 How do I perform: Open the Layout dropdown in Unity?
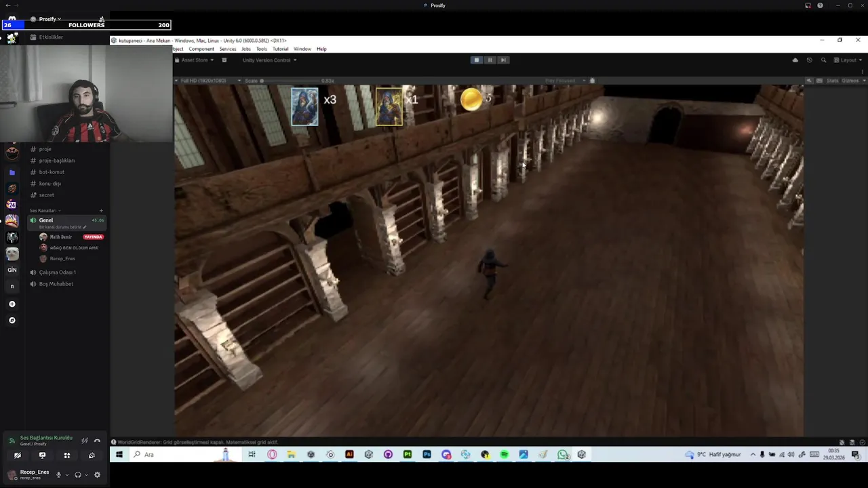click(x=848, y=60)
